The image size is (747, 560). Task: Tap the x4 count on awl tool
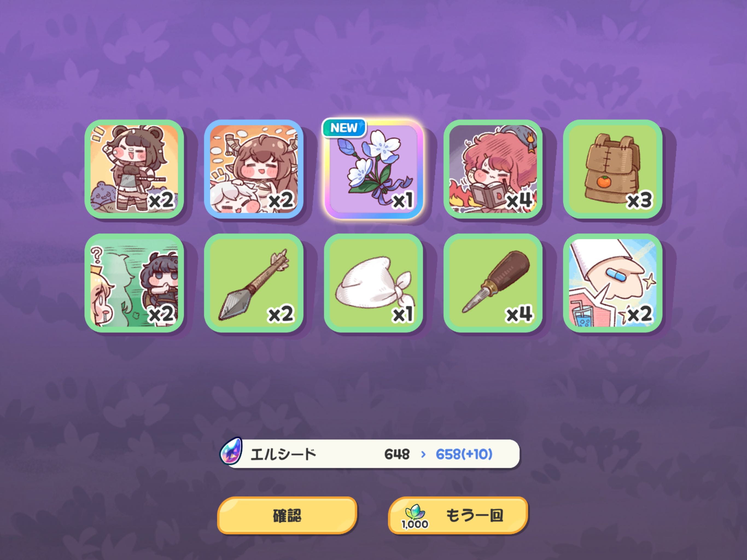520,314
